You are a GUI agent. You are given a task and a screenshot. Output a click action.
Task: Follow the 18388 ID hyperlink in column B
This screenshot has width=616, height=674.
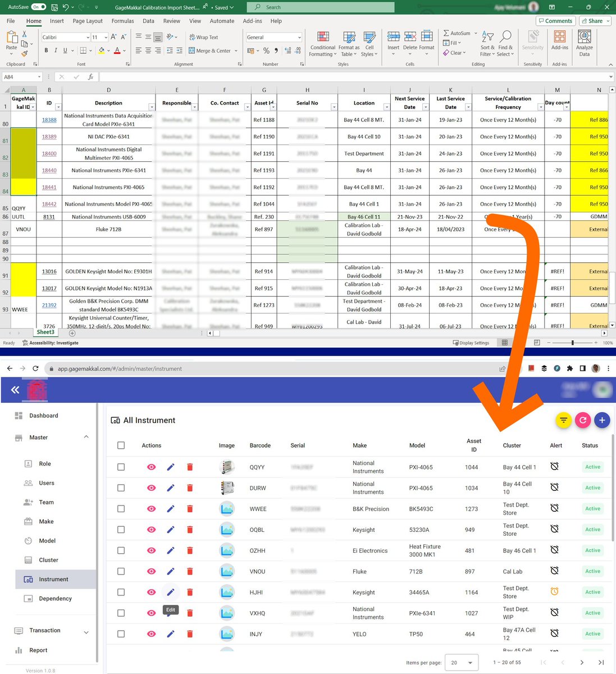tap(49, 120)
